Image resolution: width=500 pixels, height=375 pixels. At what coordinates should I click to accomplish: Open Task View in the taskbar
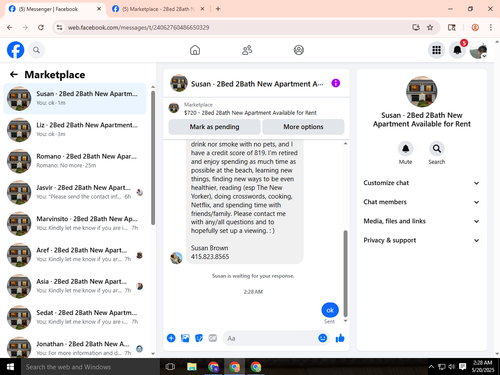[x=170, y=367]
